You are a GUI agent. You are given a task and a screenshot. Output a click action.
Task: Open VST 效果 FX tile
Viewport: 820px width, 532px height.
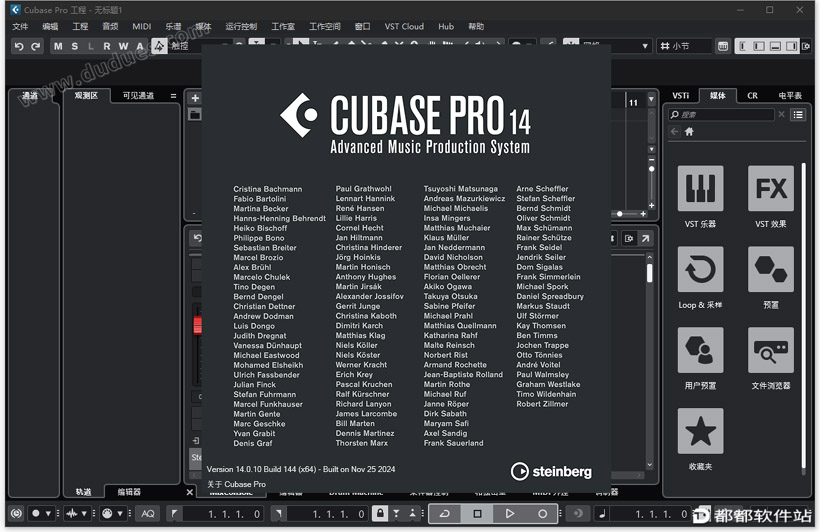[770, 188]
